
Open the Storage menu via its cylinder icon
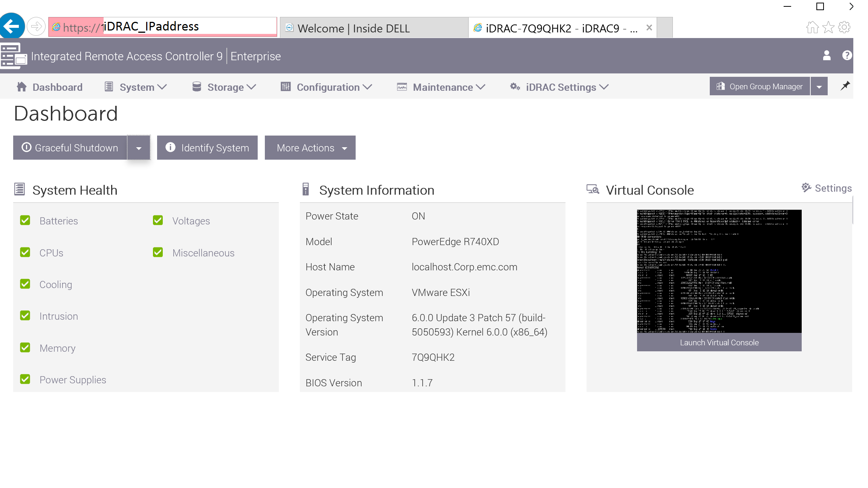click(x=197, y=87)
